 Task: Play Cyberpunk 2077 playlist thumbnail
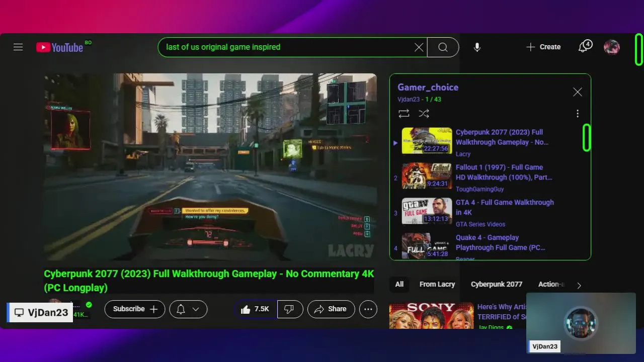point(427,140)
